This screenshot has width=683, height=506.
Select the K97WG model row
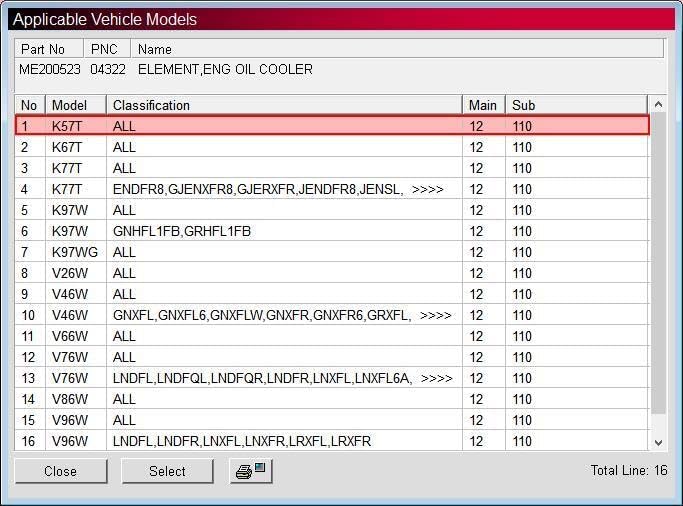(332, 252)
